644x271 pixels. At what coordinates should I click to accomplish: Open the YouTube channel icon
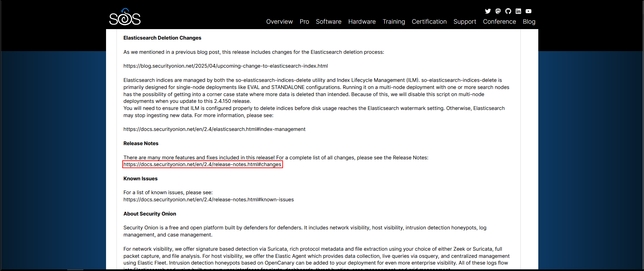coord(528,11)
